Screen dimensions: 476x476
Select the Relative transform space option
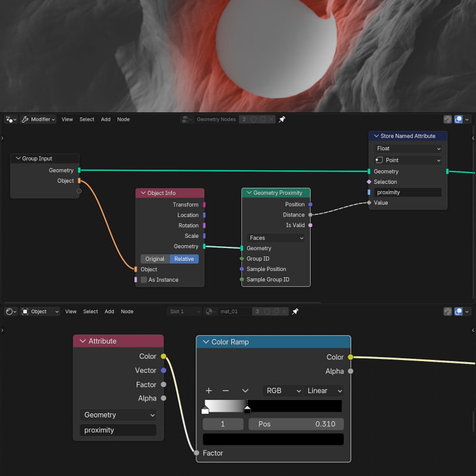coord(184,259)
